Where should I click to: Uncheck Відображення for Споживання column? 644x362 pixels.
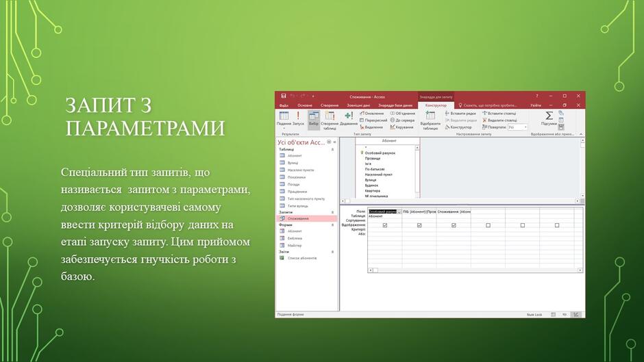pos(454,225)
